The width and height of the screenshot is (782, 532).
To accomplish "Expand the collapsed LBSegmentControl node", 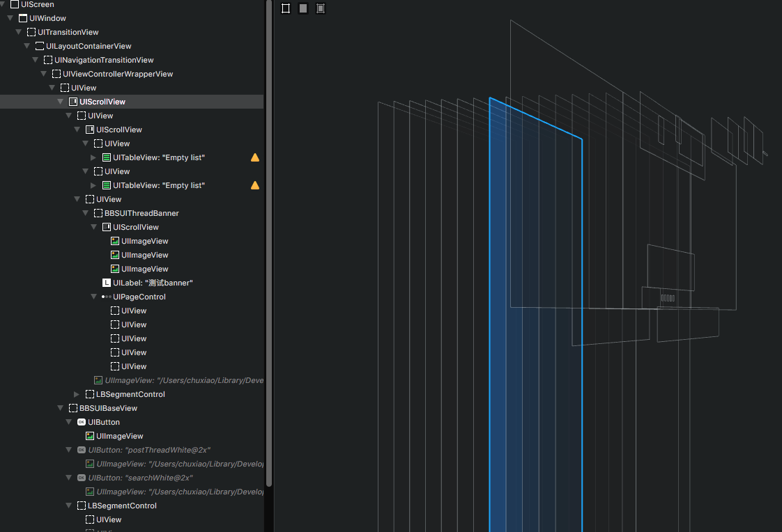I will pos(77,394).
